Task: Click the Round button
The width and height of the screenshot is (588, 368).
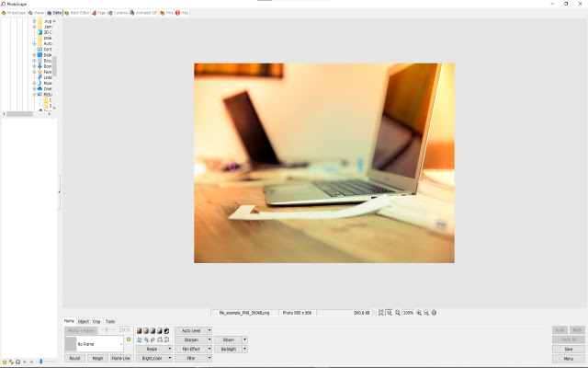Action: [74, 358]
